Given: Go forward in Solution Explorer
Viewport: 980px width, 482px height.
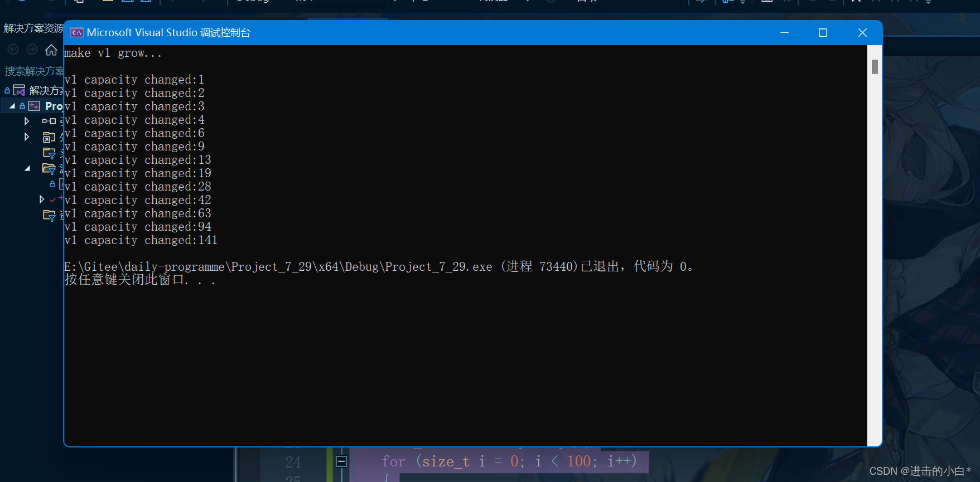Looking at the screenshot, I should [x=32, y=50].
